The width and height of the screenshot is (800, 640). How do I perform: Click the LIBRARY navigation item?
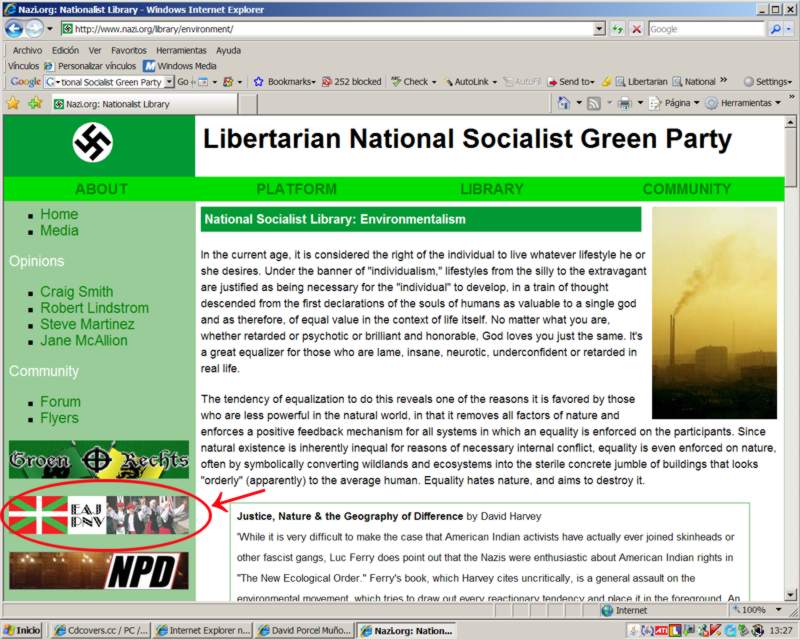point(492,189)
